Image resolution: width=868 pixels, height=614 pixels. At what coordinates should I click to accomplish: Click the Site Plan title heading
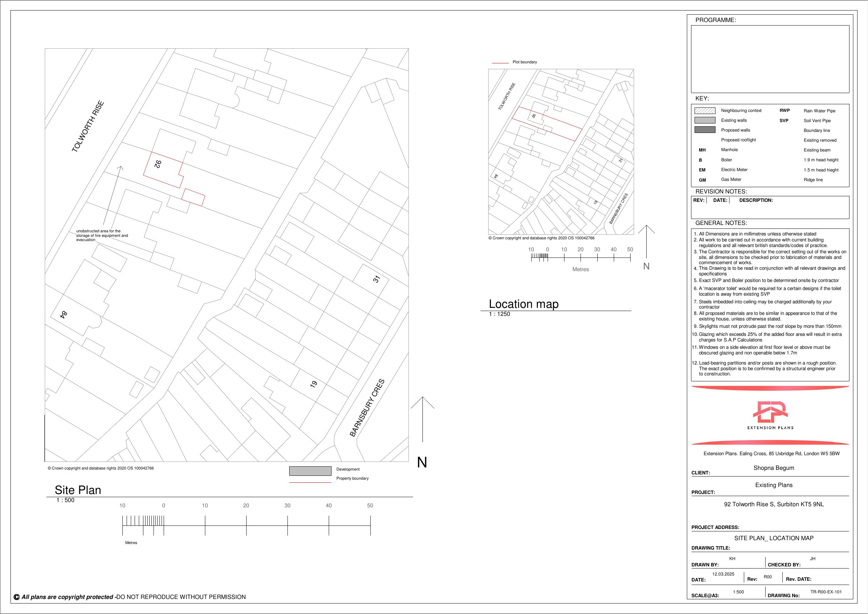point(78,490)
